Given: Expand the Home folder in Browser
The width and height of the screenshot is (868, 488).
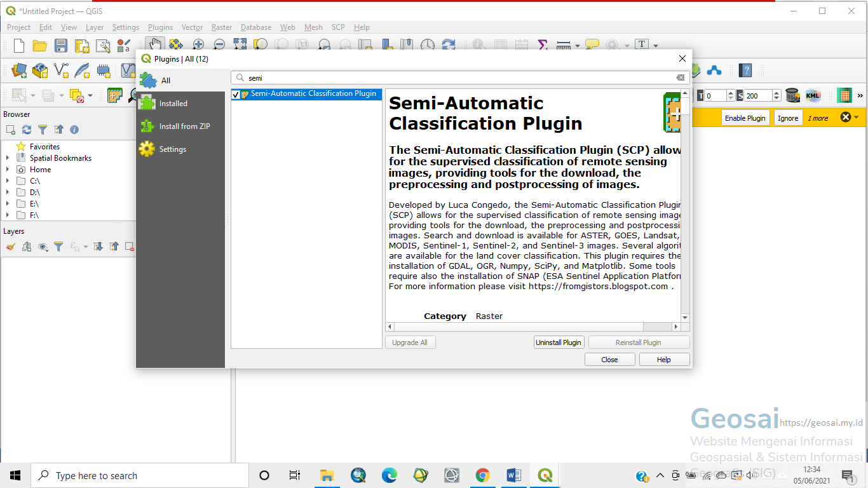Looking at the screenshot, I should coord(8,170).
